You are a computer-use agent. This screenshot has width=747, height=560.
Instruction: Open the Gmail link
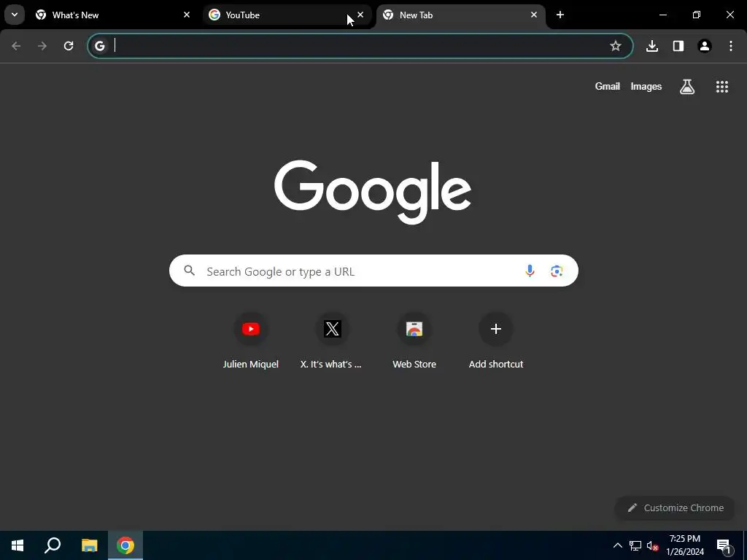click(x=608, y=86)
